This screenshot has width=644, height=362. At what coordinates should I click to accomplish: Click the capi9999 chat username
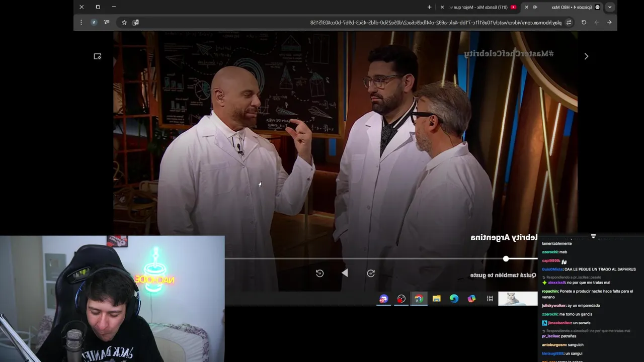point(551,261)
